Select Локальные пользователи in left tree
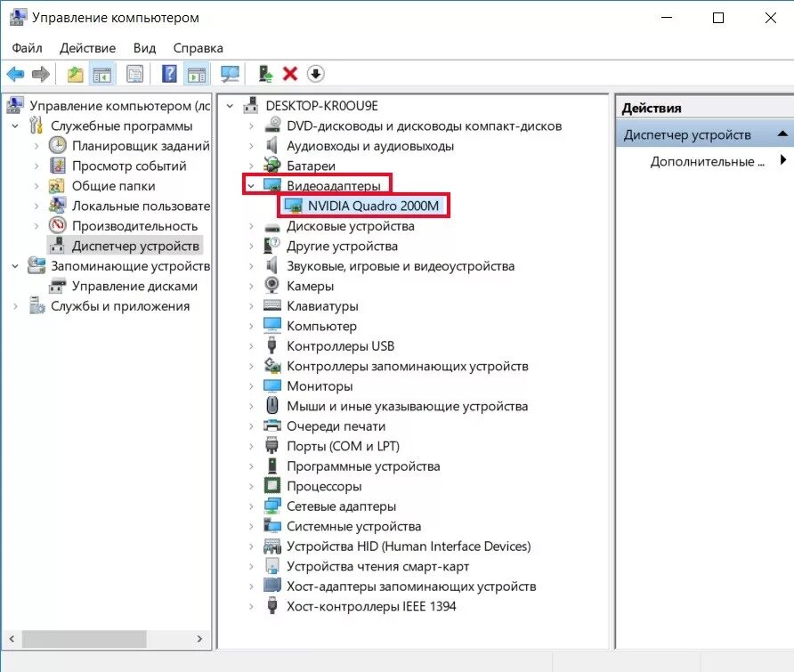 tap(141, 206)
